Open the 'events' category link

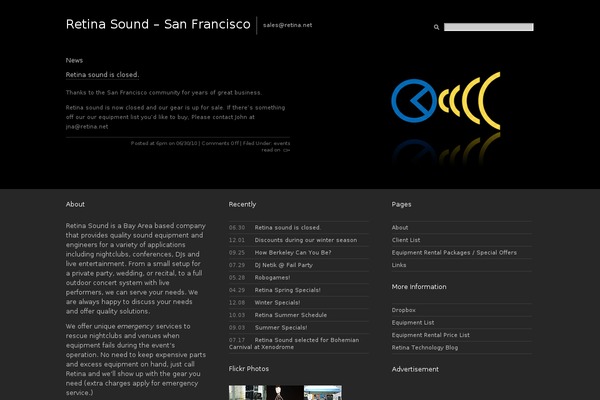[282, 143]
